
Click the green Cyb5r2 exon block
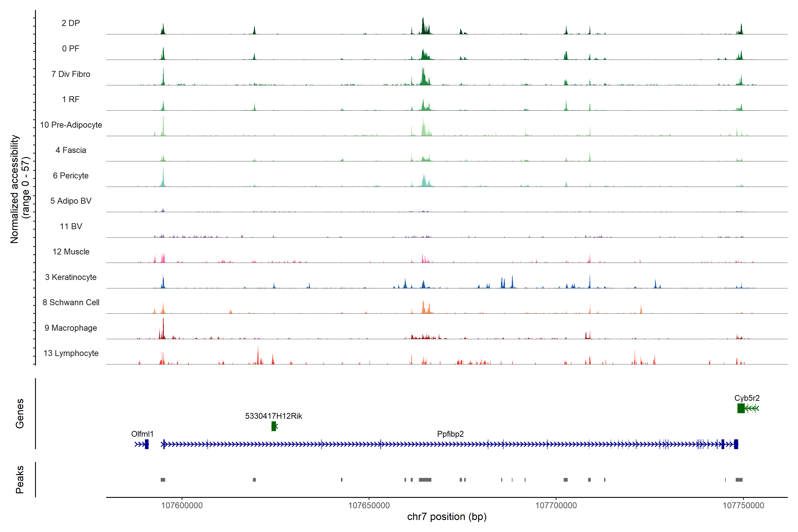click(x=741, y=409)
